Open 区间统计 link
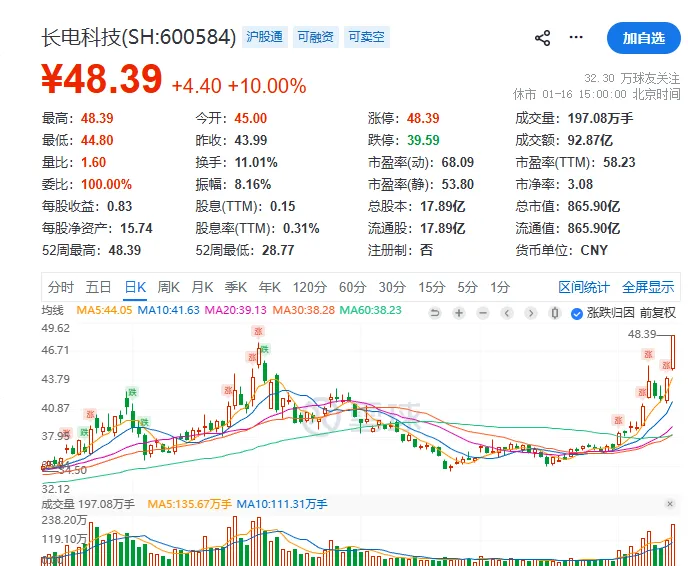688x566 pixels. pos(584,287)
